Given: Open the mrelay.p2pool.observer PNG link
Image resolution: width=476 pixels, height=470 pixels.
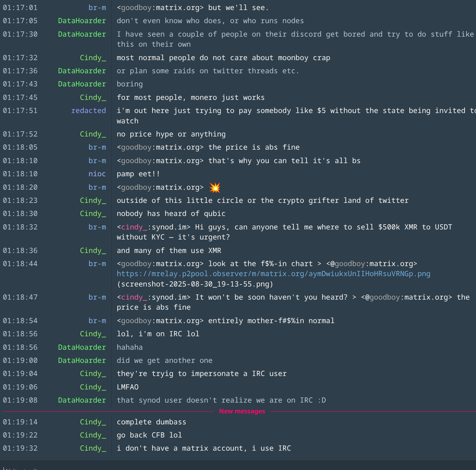Looking at the screenshot, I should (273, 274).
